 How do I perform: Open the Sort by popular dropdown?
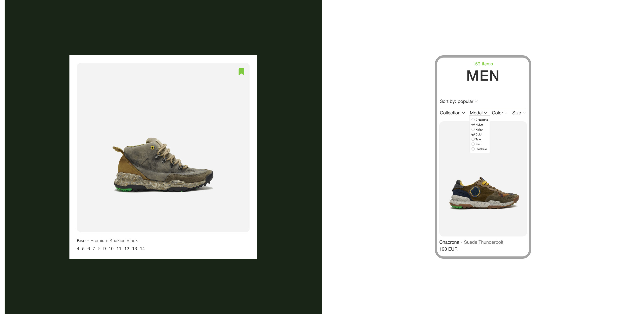tap(459, 101)
